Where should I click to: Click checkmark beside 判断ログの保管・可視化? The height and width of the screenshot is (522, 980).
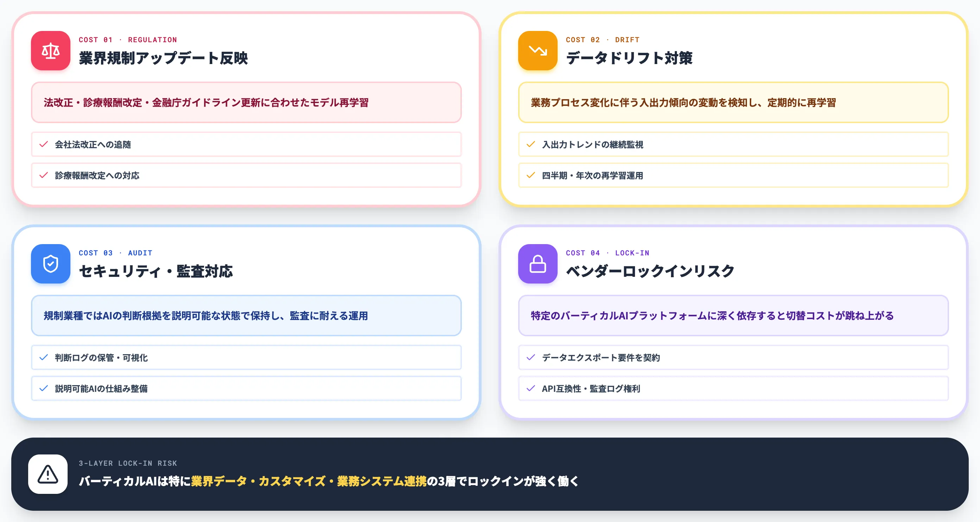(x=44, y=357)
